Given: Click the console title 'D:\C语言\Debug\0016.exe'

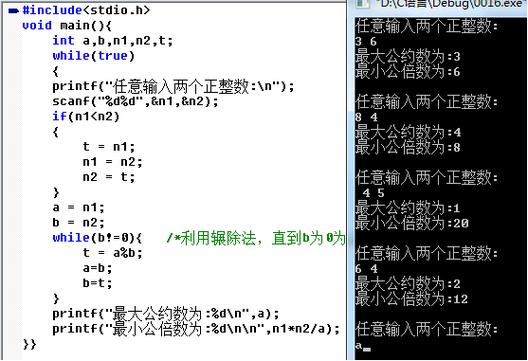Looking at the screenshot, I should (x=451, y=4).
